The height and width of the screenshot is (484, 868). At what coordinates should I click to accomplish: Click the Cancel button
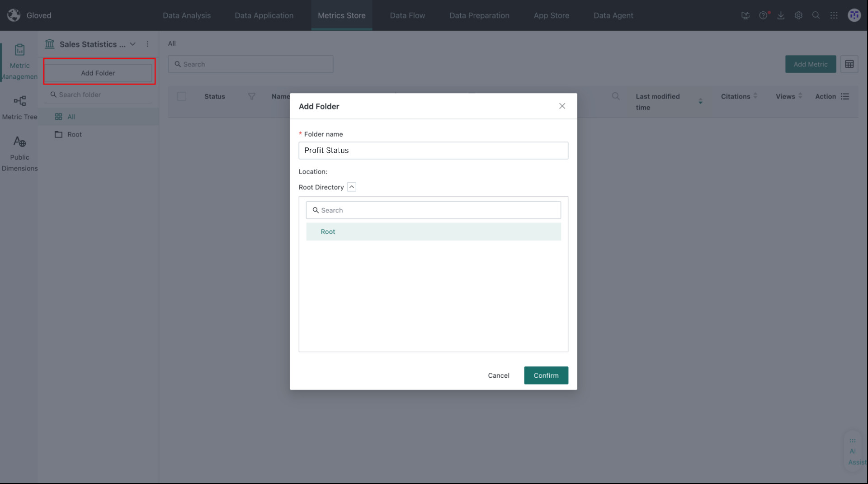tap(498, 375)
